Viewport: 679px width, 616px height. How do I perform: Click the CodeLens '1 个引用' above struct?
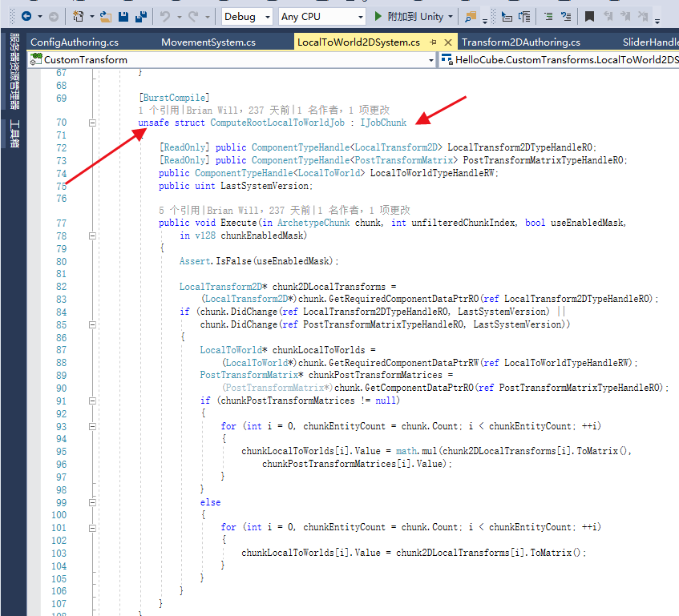159,111
